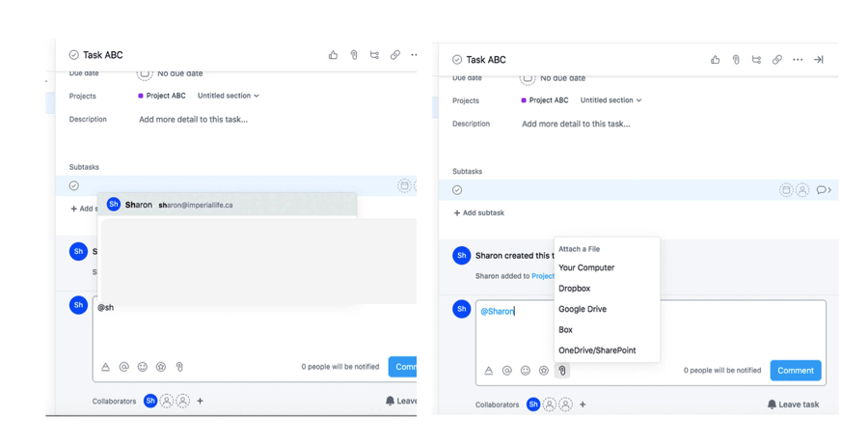Close the task pane with the arrow icon
868x448 pixels.
click(x=818, y=60)
